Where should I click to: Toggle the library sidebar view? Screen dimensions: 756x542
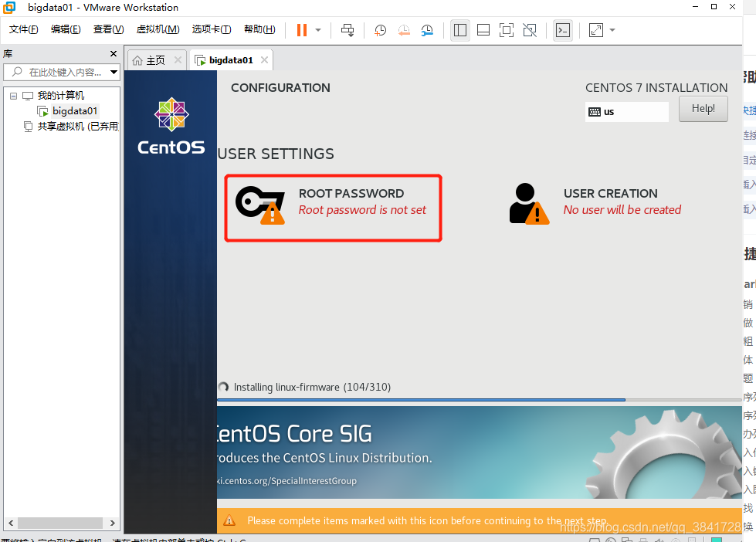[x=460, y=30]
